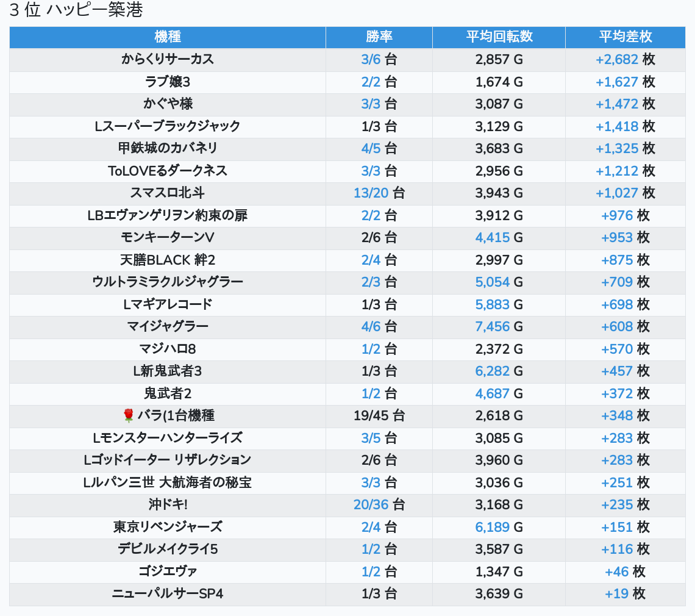Click the 平均回転数 column header
This screenshot has height=616, width=695.
[499, 37]
